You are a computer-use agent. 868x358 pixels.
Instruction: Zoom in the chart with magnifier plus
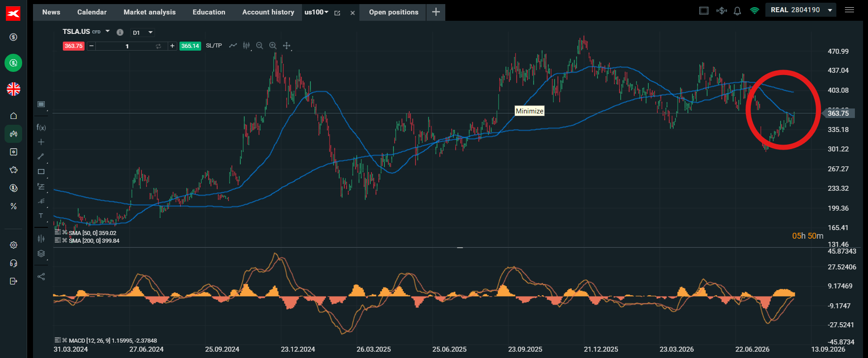click(x=273, y=46)
